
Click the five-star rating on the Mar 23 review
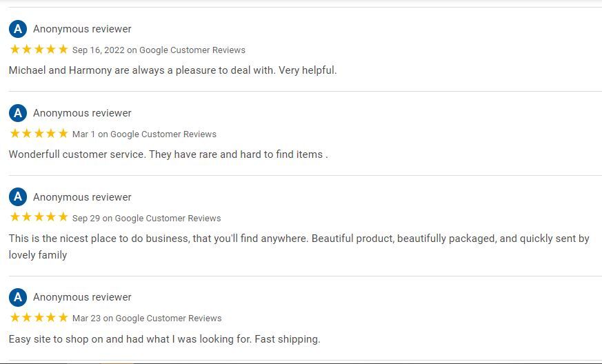click(x=39, y=317)
